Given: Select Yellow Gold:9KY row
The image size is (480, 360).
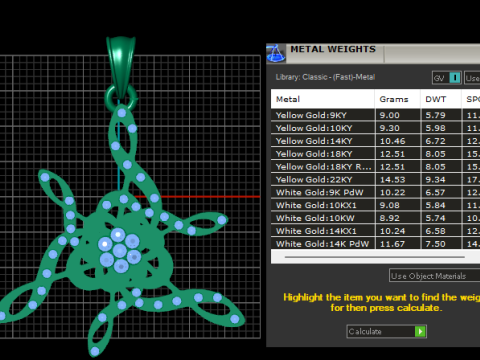Looking at the screenshot, I should (375, 115).
